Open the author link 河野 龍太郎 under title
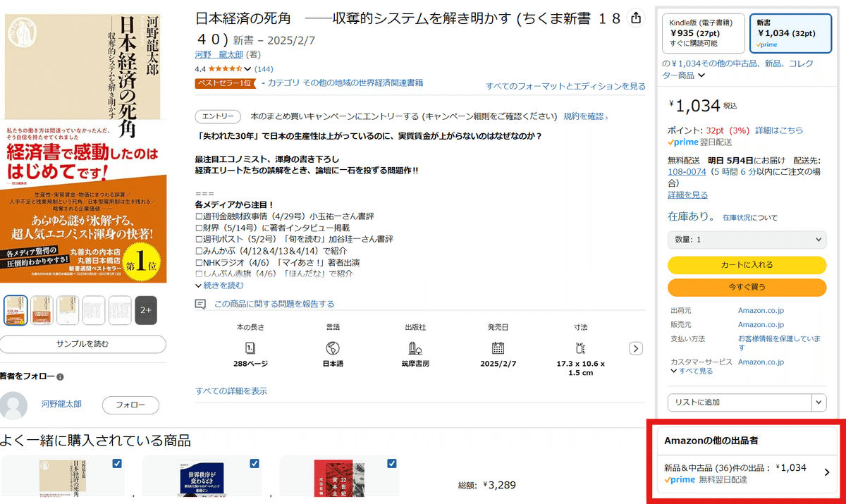This screenshot has height=504, width=846. pos(219,54)
